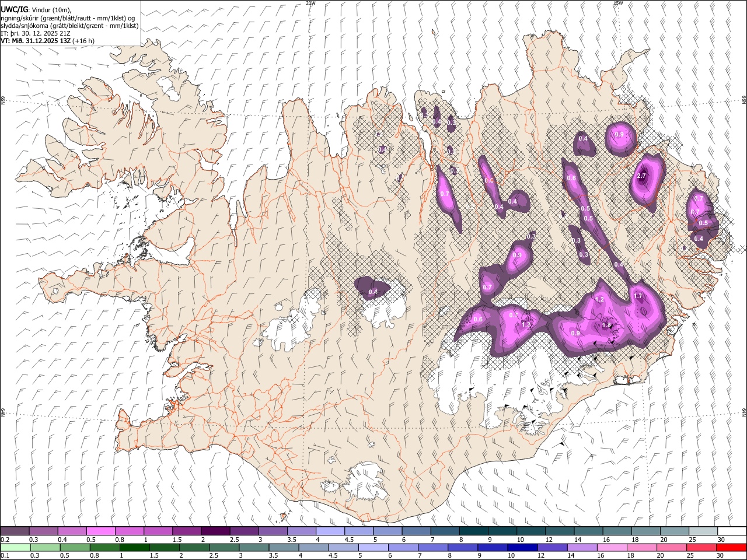Click the red swatch between 25 and 30
The height and width of the screenshot is (560, 747).
(701, 547)
